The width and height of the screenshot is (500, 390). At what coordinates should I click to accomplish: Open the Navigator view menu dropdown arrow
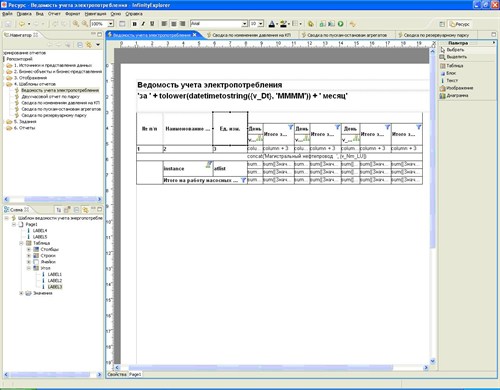pyautogui.click(x=98, y=45)
